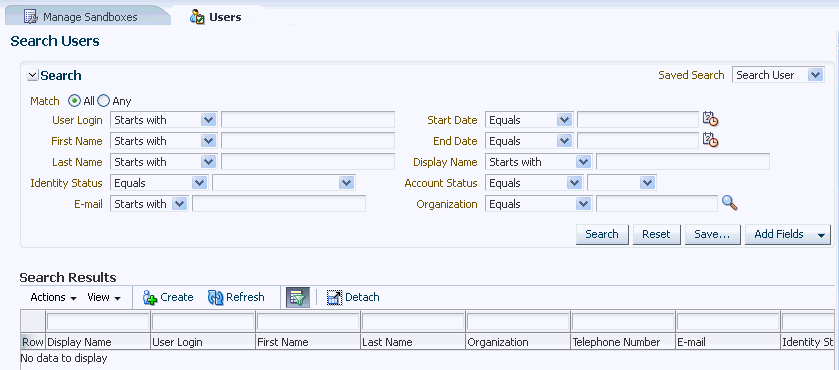839x370 pixels.
Task: Click the Display Name column header
Action: [x=98, y=342]
